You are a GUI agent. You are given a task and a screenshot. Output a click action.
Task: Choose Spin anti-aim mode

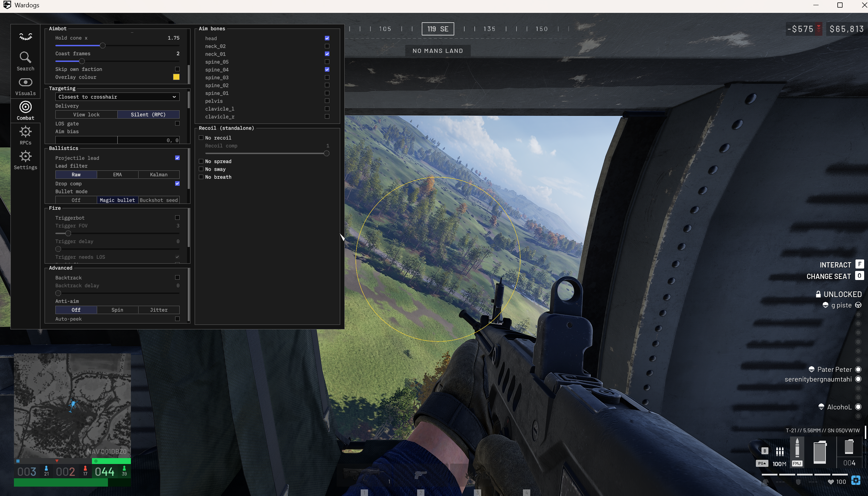117,310
